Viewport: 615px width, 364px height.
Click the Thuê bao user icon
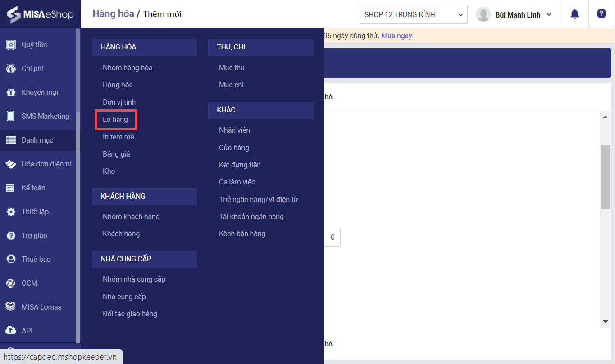[10, 260]
